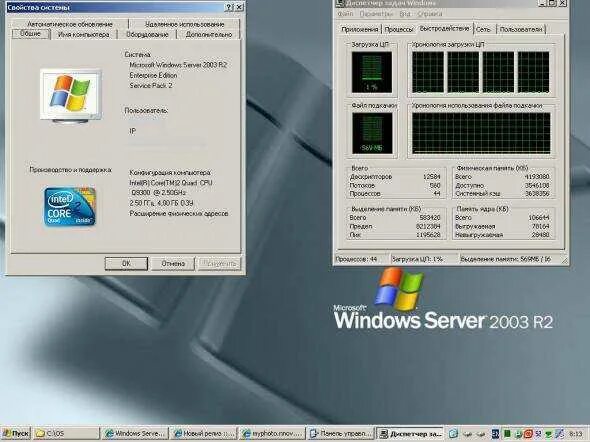
Task: Switch to the Процессы tab
Action: 399,29
